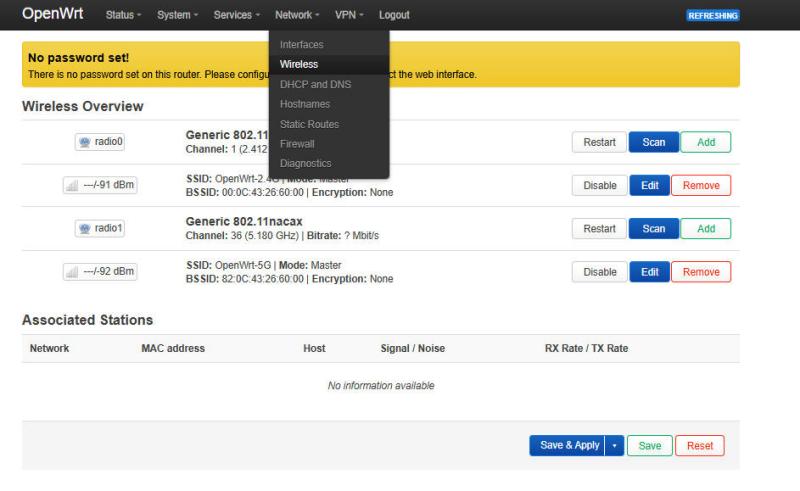Restart the radio0 device
Image resolution: width=800 pixels, height=491 pixels.
(599, 142)
